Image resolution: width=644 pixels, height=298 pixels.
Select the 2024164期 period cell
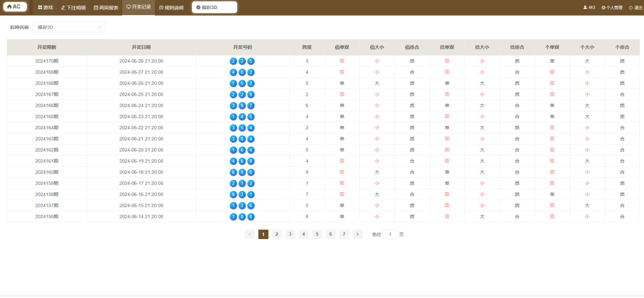47,127
